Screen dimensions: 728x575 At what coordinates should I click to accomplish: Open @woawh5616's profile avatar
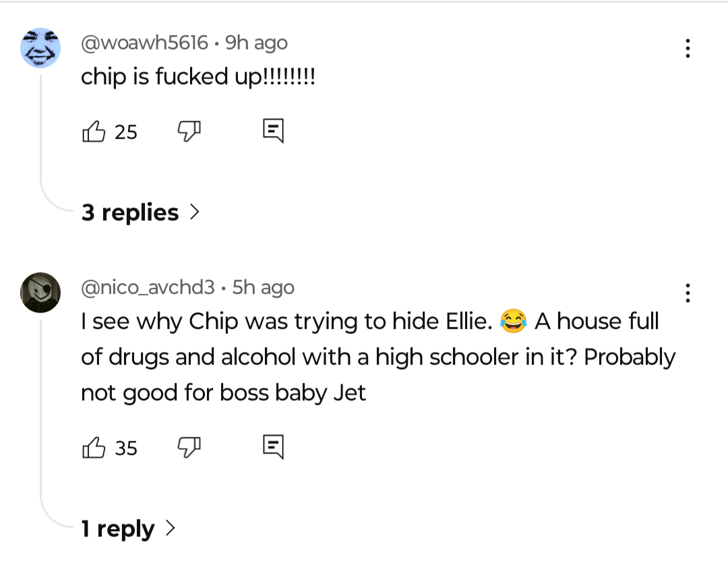pyautogui.click(x=40, y=48)
